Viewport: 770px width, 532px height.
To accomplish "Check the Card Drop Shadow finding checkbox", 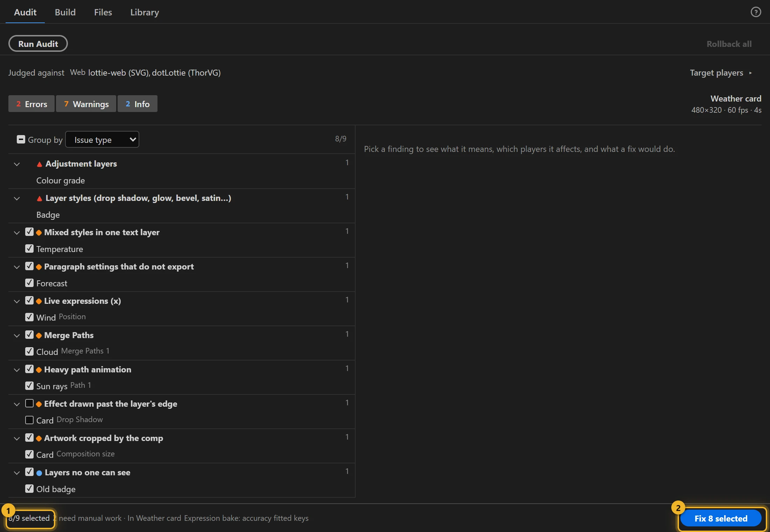I will point(29,420).
